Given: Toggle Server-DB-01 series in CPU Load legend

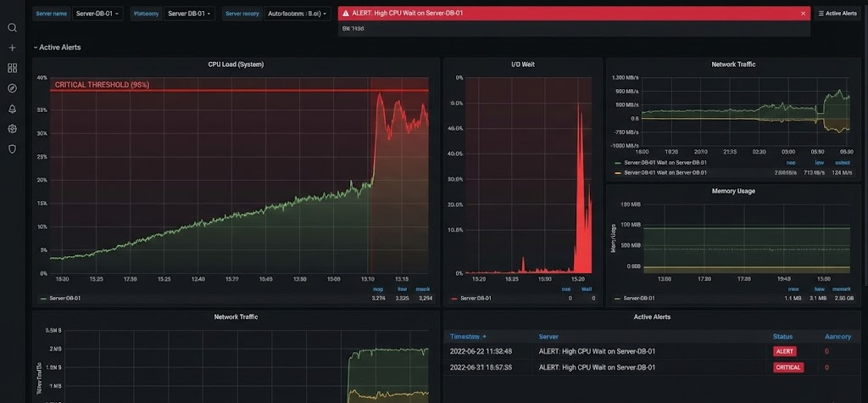Looking at the screenshot, I should 64,299.
